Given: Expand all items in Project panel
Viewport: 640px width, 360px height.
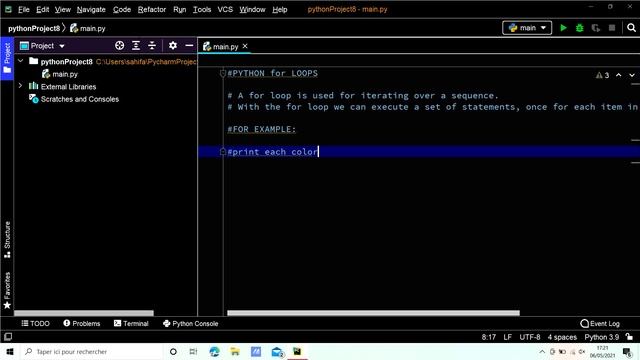Looking at the screenshot, I should [136, 45].
